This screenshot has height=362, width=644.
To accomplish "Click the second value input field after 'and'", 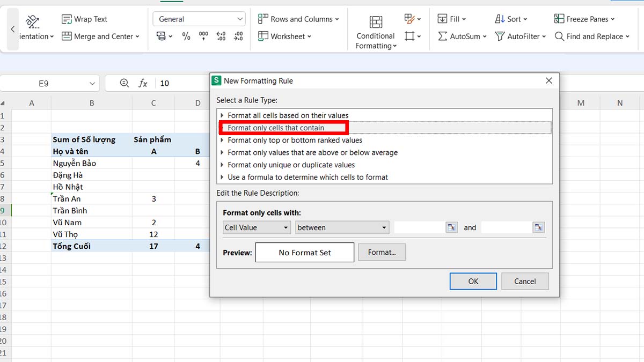I will pos(507,227).
